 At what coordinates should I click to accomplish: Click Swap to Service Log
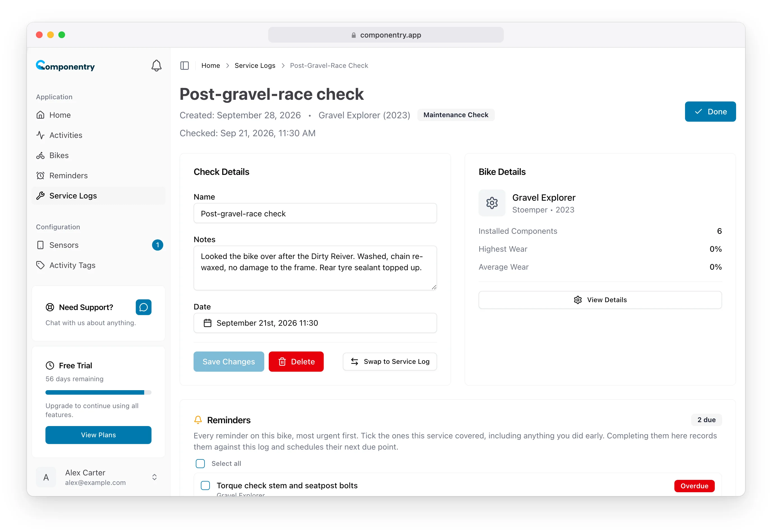click(x=390, y=361)
